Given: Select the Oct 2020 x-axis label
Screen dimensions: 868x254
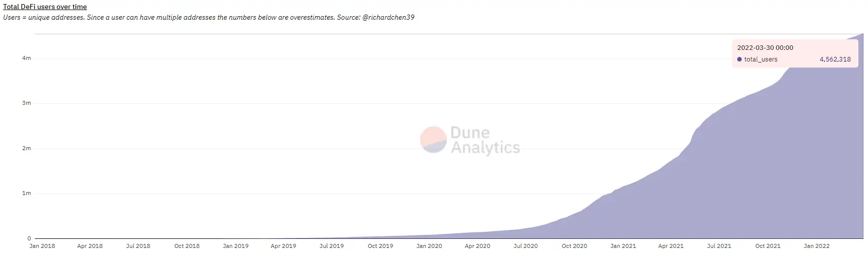Looking at the screenshot, I should click(x=574, y=246).
